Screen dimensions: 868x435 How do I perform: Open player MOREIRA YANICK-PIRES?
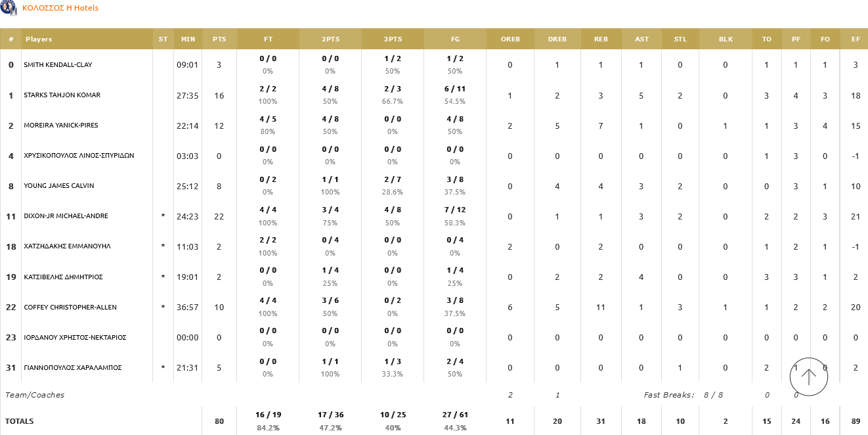(61, 126)
